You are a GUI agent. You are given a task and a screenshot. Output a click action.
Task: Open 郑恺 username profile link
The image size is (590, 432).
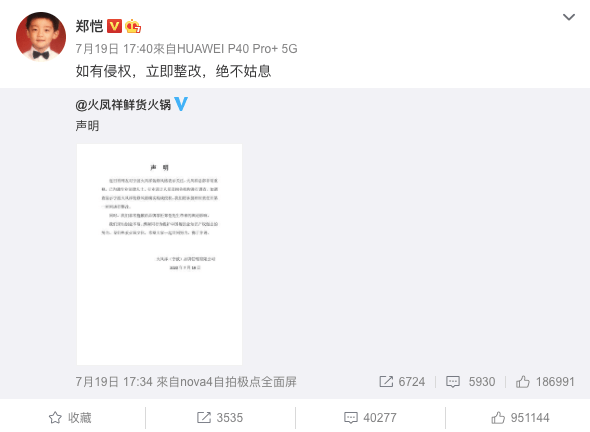[89, 26]
